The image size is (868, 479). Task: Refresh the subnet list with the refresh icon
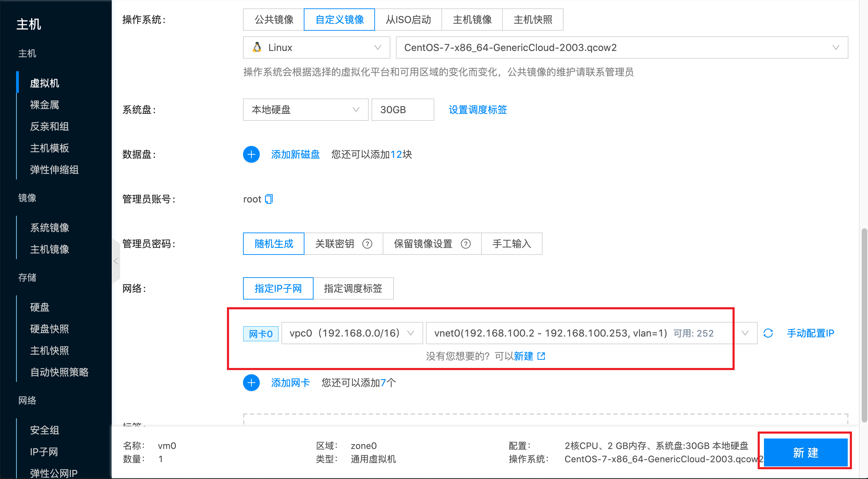(768, 333)
